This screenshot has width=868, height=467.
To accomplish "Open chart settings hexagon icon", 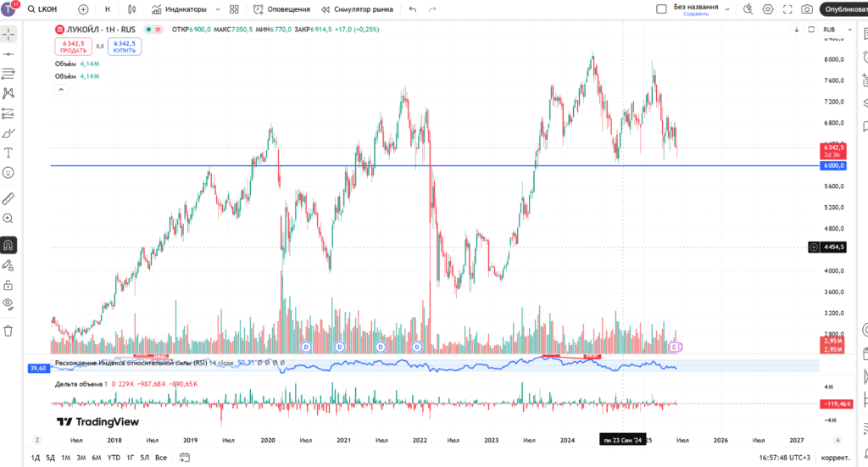I will click(767, 8).
